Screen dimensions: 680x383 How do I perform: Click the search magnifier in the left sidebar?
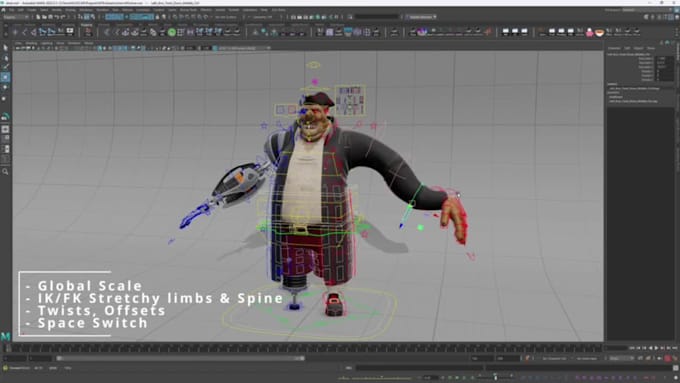5,172
